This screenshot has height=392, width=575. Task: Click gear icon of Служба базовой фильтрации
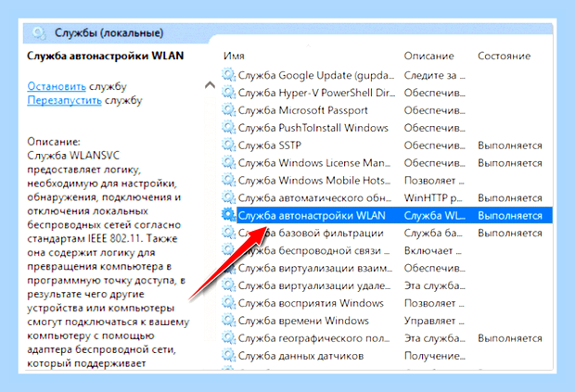click(x=228, y=233)
